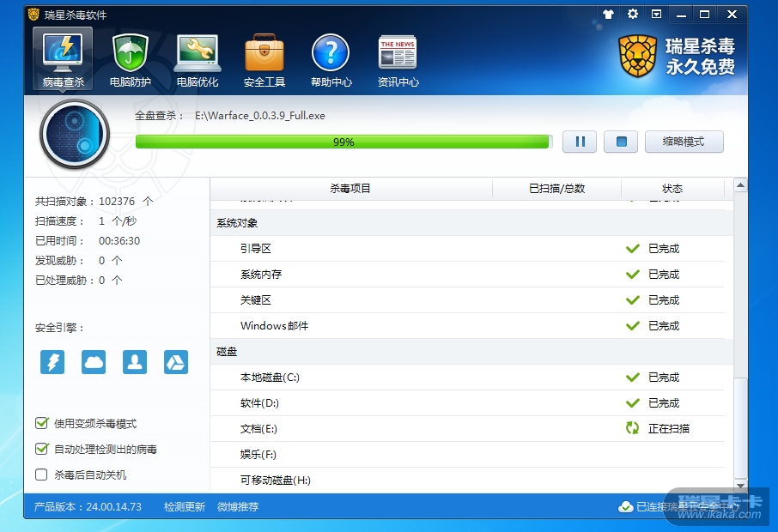Select the user-profile security engine icon

point(135,362)
